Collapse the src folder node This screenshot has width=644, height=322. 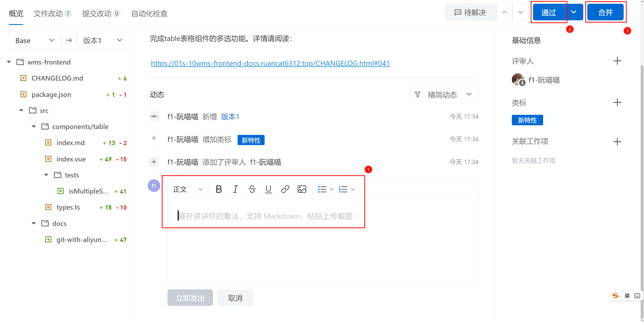[x=21, y=111]
